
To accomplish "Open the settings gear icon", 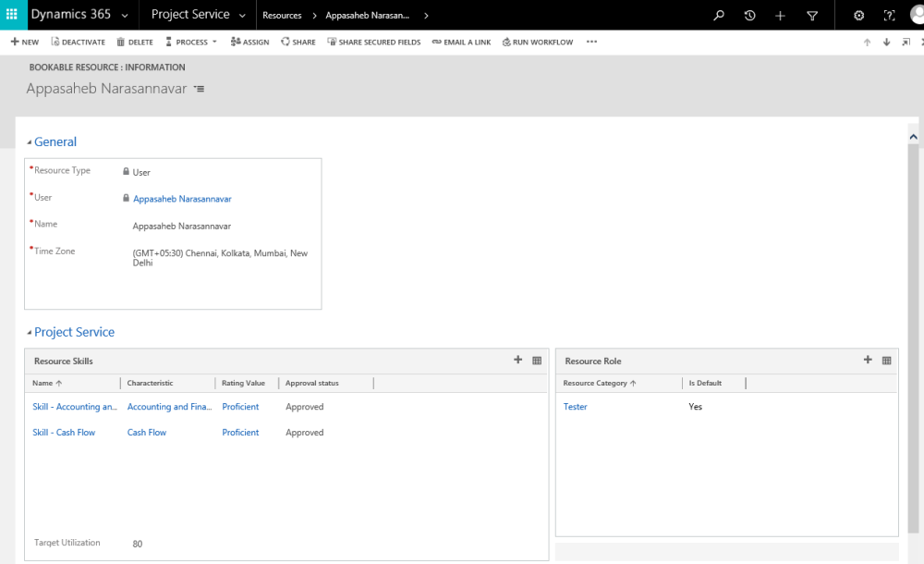I will pyautogui.click(x=858, y=16).
